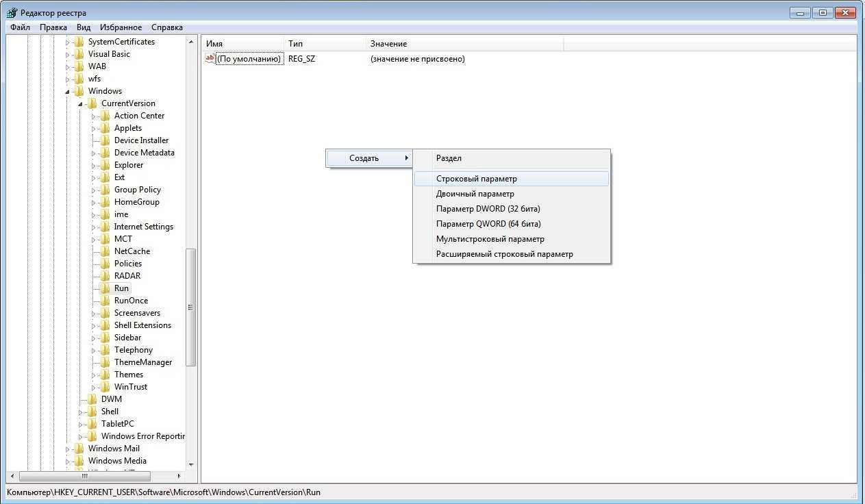865x504 pixels.
Task: Click the Policies folder icon
Action: pos(105,264)
